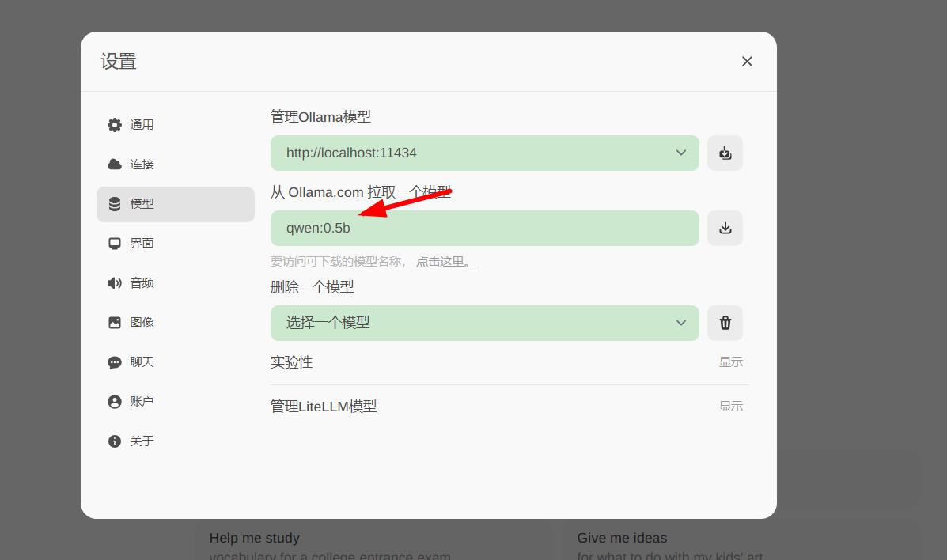Go to the 界面 tab
947x560 pixels.
(x=175, y=244)
